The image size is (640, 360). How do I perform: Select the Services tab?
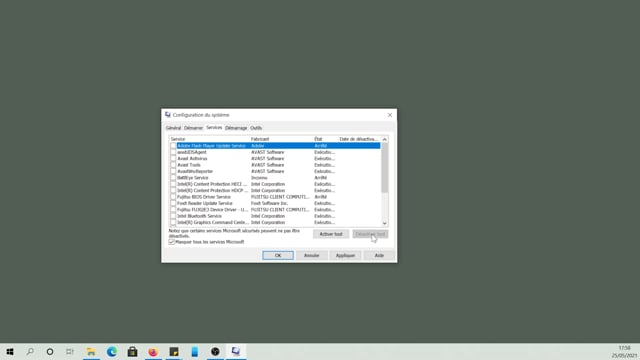click(214, 127)
